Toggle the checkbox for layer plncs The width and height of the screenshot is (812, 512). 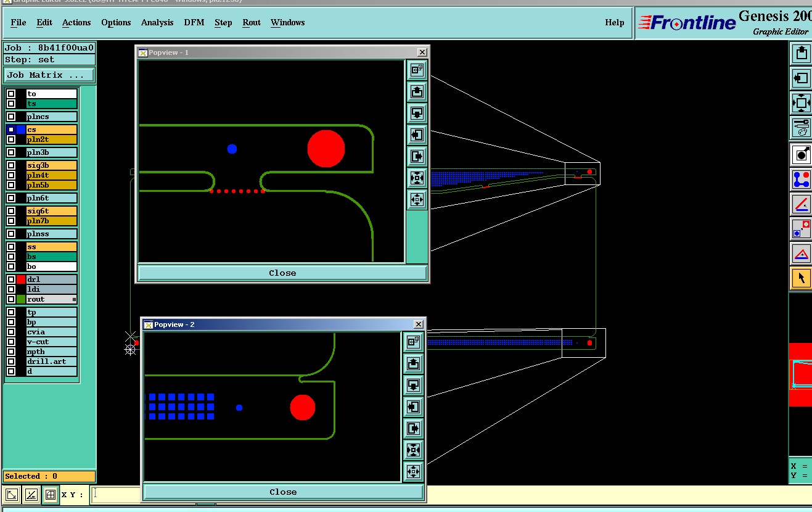point(11,117)
